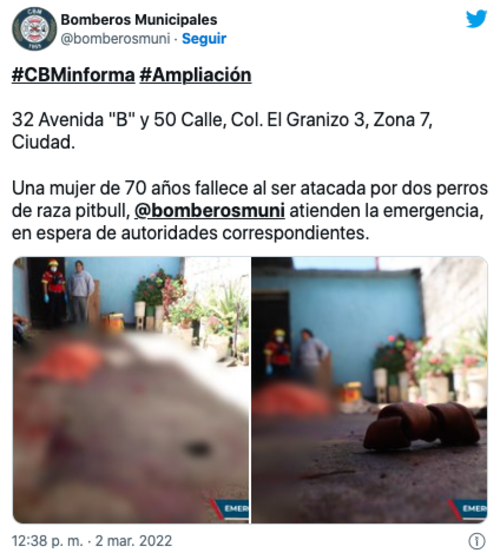Image resolution: width=500 pixels, height=553 pixels.
Task: Click the paragraph beginning Una mujer de 70
Action: click(x=250, y=211)
